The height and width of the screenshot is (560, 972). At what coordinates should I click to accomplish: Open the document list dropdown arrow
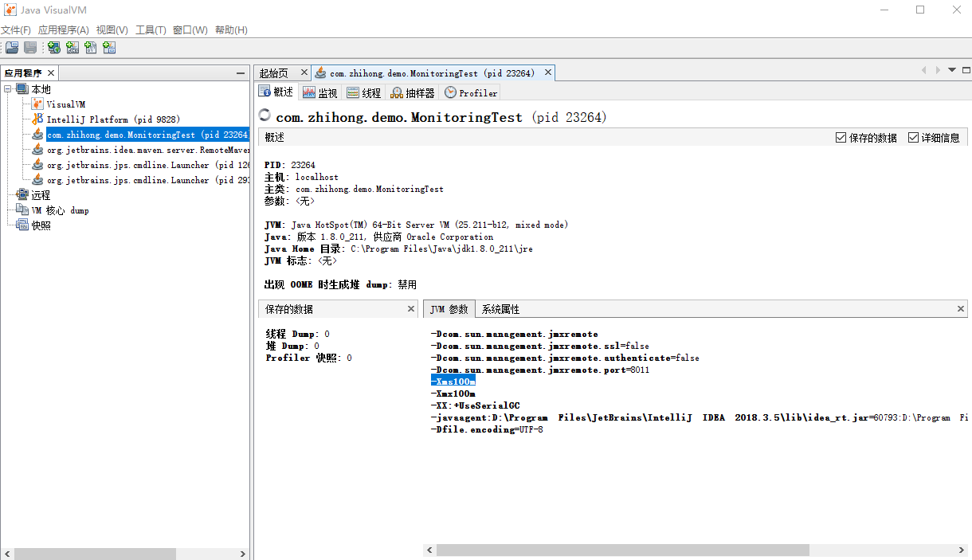(x=951, y=70)
